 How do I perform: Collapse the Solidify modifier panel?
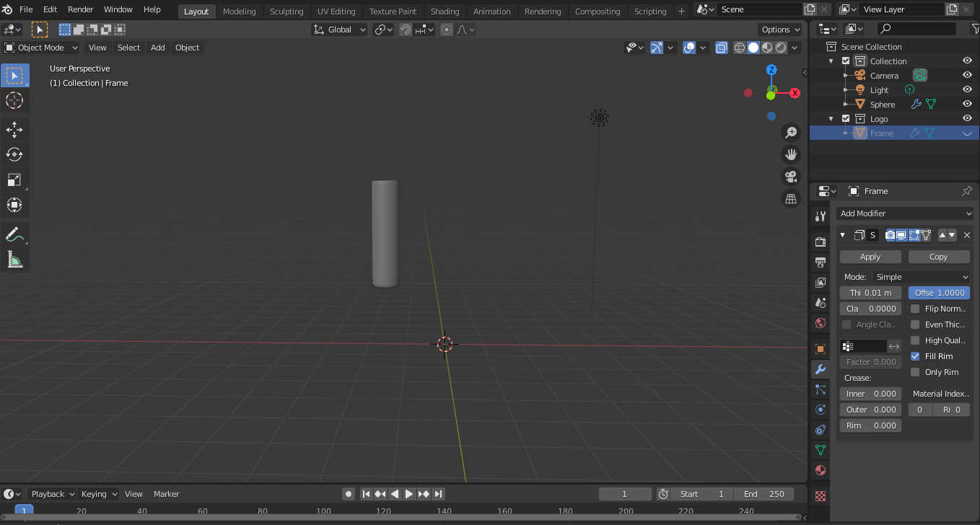click(842, 235)
